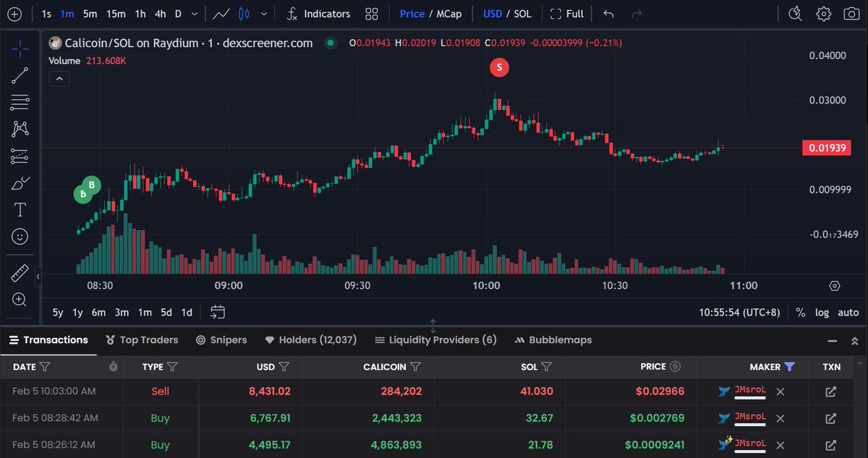Click the chart time-axis settings icon
Image resolution: width=868 pixels, height=458 pixels.
click(835, 286)
